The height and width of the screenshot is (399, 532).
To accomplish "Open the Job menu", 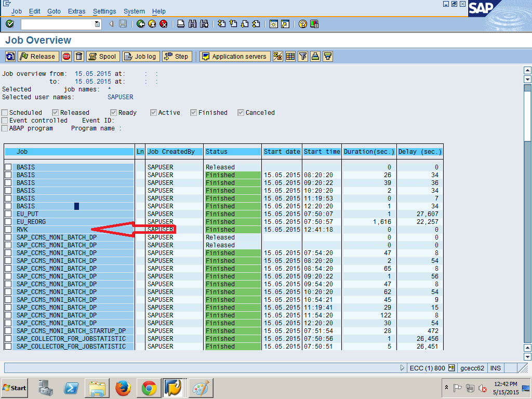I will point(16,11).
